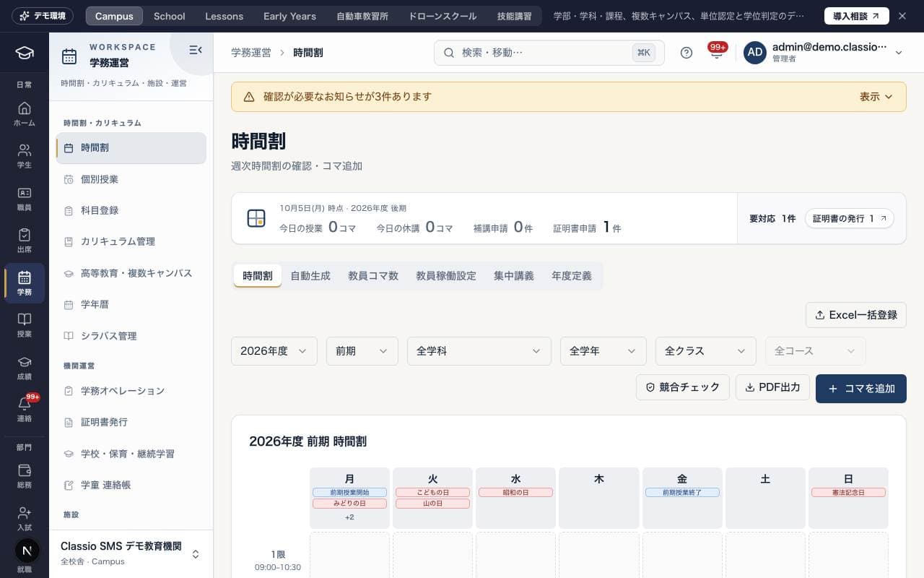This screenshot has height=578, width=924.
Task: Open the 集中講義 tab
Action: (x=514, y=276)
